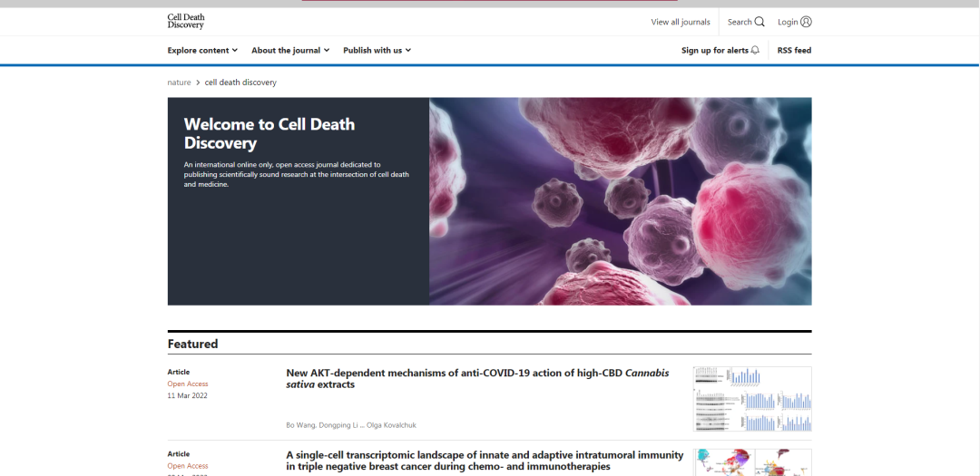Click the breast cancer article thumbnail
This screenshot has width=980, height=476.
752,462
